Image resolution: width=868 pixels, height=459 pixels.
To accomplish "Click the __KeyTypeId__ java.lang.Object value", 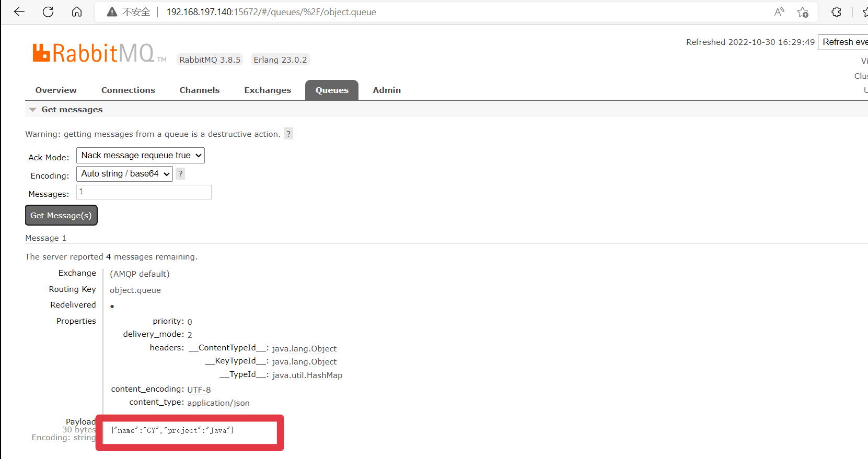I will (x=304, y=362).
